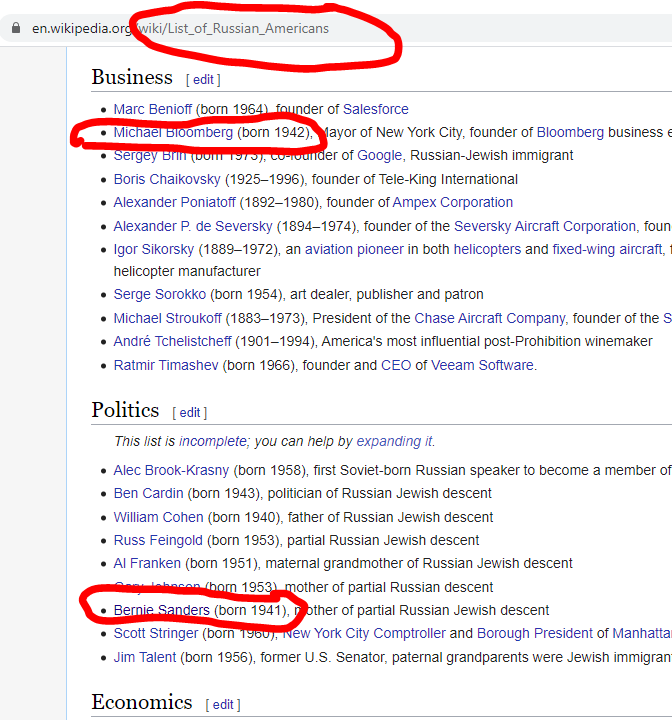
Task: Open Marc Benioff article
Action: coord(152,109)
